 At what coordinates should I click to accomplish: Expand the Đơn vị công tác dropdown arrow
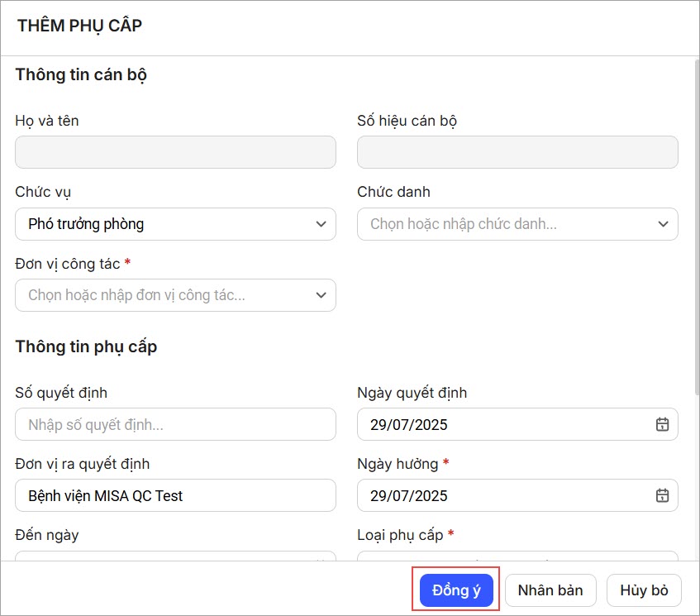tap(321, 295)
